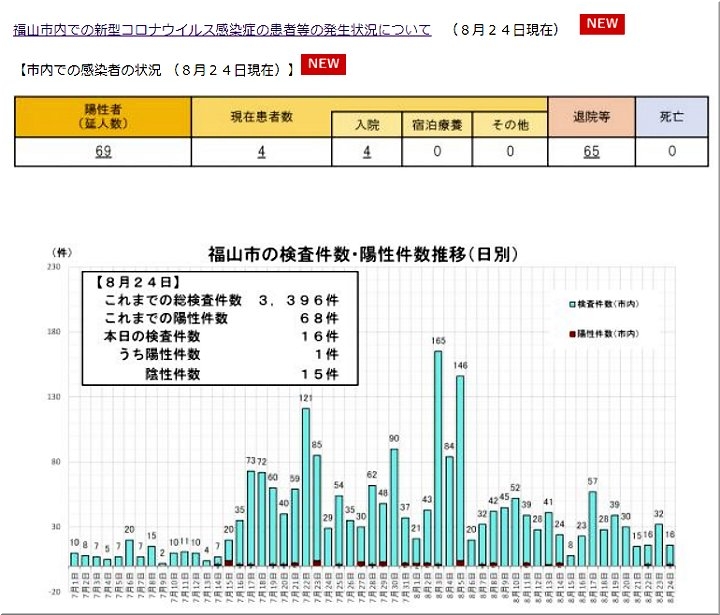Click the 死亡 table header cell
Screen dimensions: 720x615
click(x=672, y=116)
